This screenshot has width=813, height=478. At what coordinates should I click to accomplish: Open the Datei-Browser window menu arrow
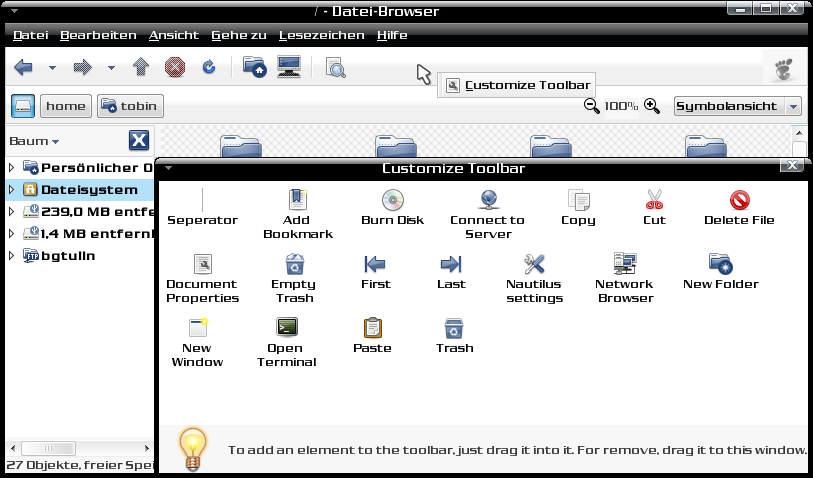[x=14, y=10]
